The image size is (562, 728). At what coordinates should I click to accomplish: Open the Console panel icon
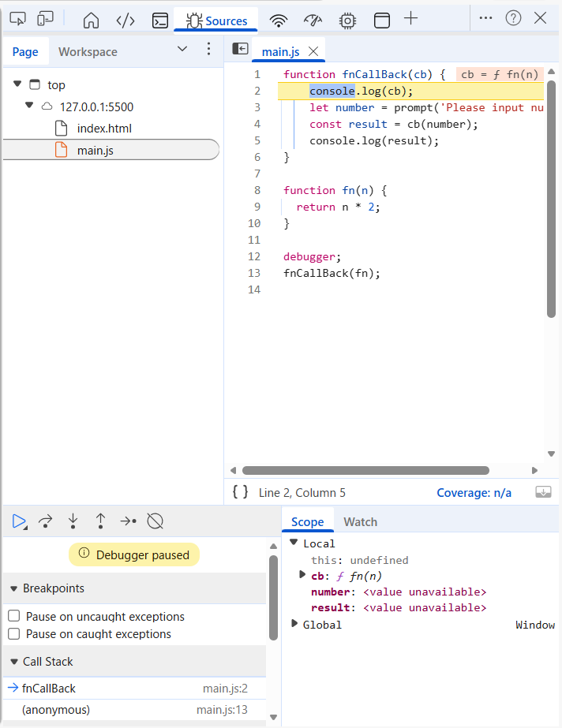click(x=160, y=20)
